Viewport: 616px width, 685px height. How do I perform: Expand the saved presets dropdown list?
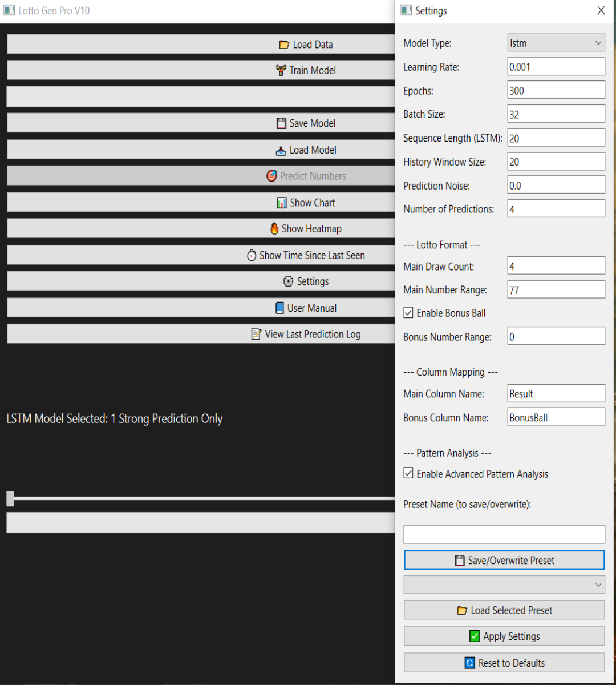point(504,585)
